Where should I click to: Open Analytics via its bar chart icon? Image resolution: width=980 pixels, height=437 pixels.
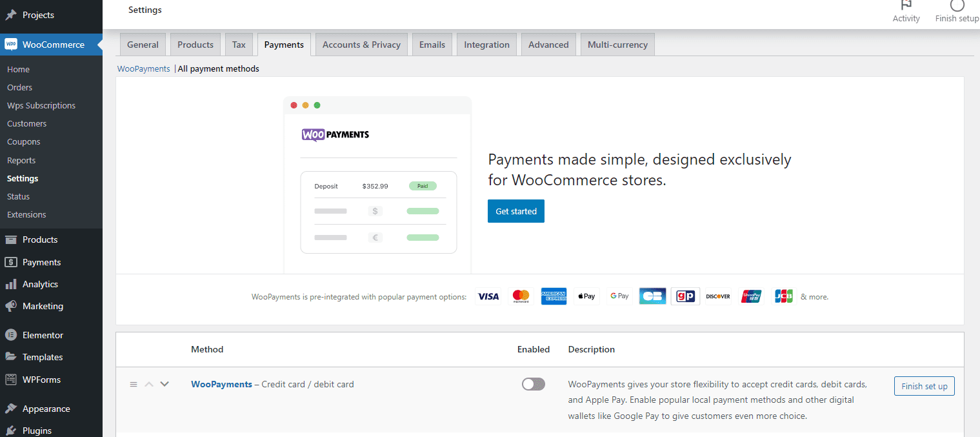tap(11, 284)
